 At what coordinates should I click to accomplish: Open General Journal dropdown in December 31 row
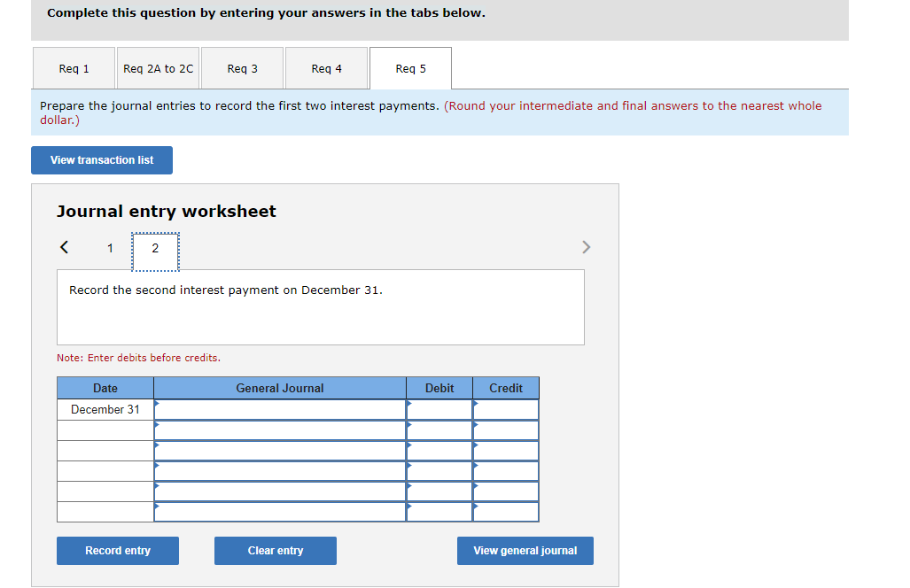point(280,409)
